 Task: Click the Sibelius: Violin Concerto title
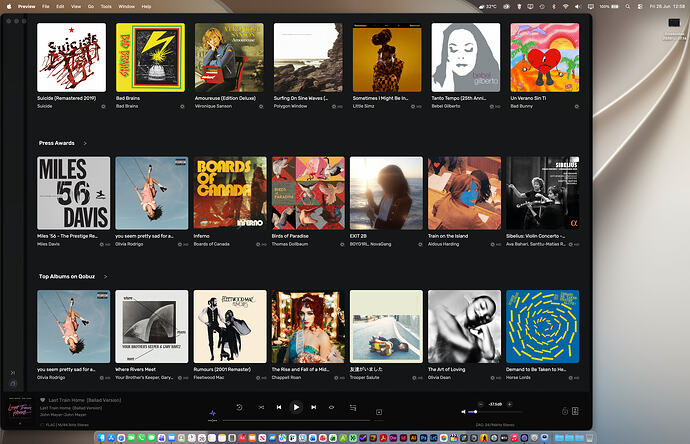click(535, 236)
